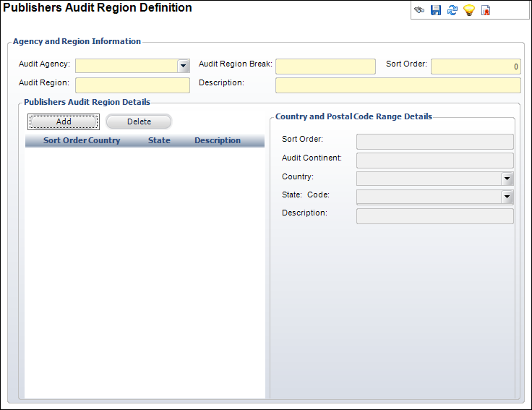Click the top Sort Order field showing 0

[476, 67]
